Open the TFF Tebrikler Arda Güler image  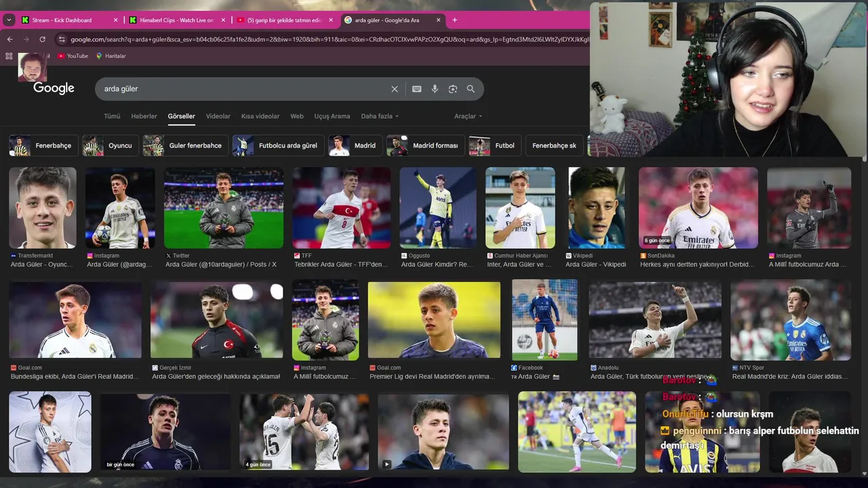[341, 207]
